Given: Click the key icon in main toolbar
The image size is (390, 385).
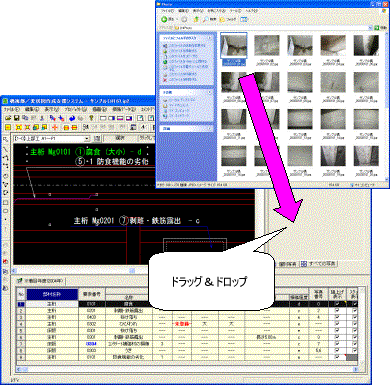Looking at the screenshot, I should coord(91,118).
